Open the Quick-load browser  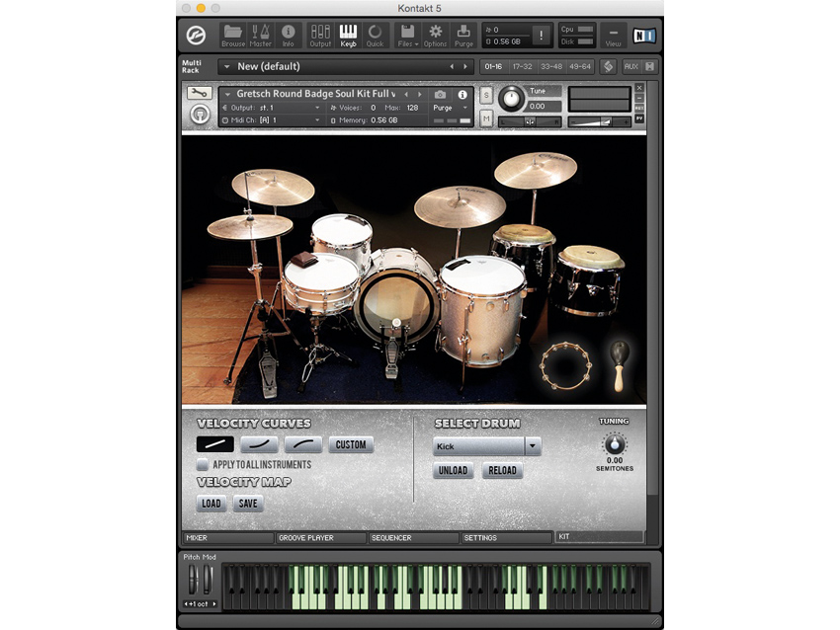(375, 36)
